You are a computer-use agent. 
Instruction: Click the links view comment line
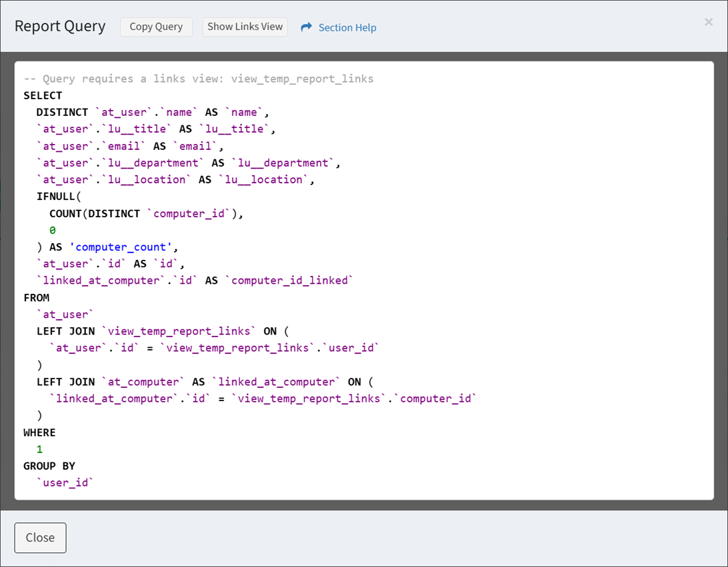point(199,79)
